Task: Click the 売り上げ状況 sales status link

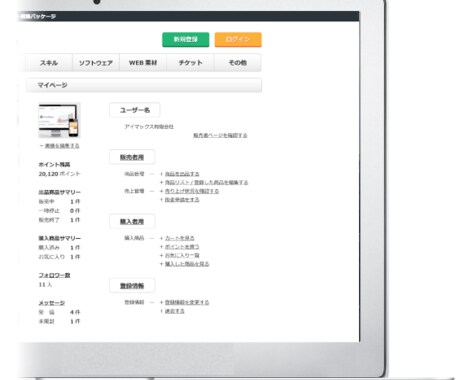Action: point(192,191)
